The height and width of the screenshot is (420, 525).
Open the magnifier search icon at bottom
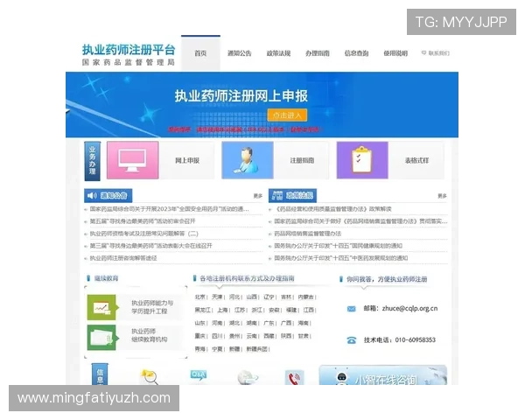tap(149, 377)
